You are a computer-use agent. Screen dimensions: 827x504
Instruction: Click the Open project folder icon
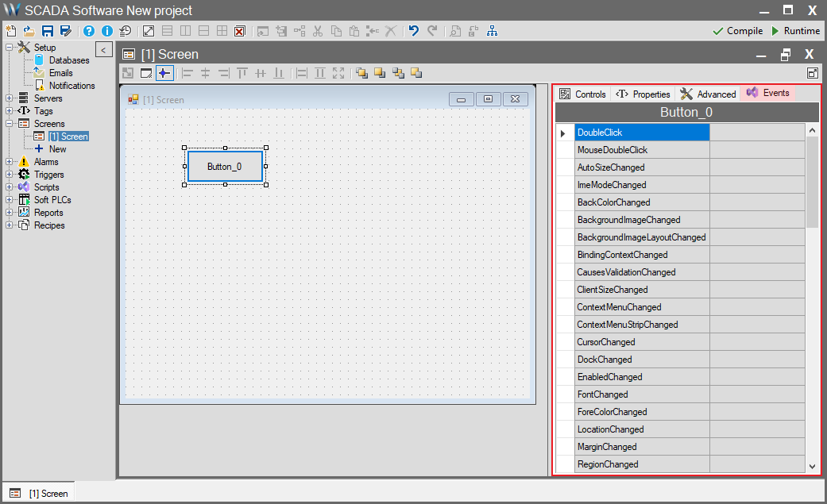(x=29, y=31)
